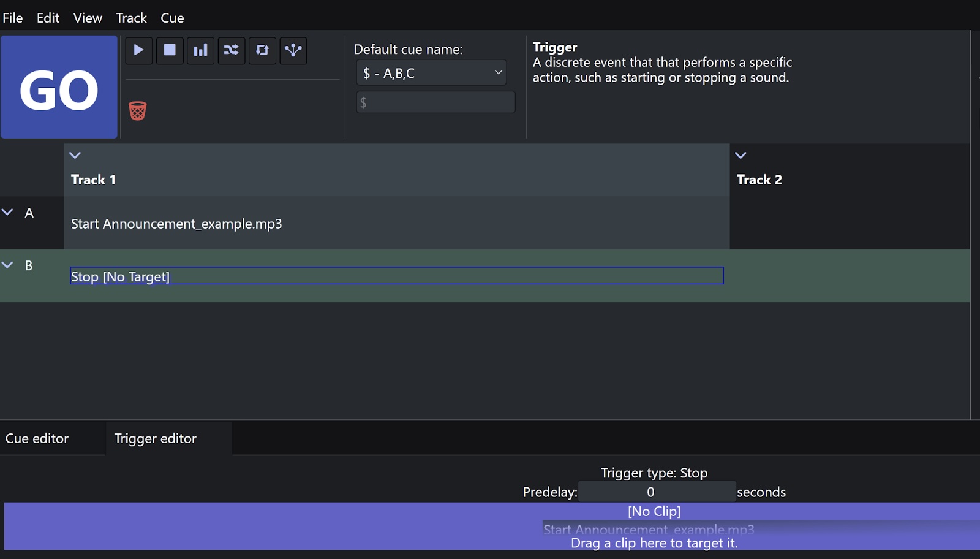The width and height of the screenshot is (980, 559).
Task: Open the Edit menu
Action: [48, 18]
